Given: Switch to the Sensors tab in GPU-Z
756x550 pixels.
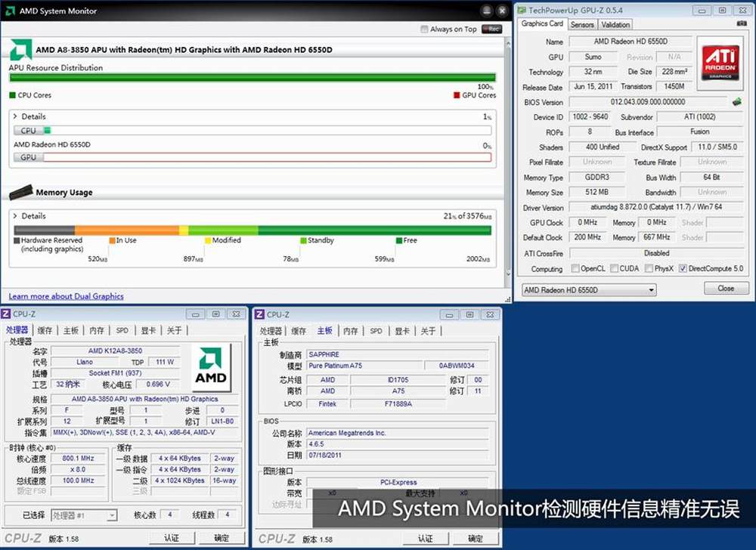Looking at the screenshot, I should 581,24.
